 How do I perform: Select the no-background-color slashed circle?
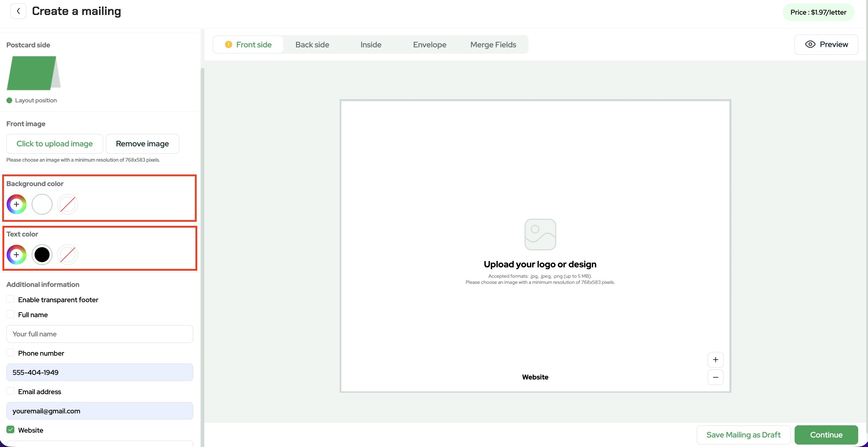click(67, 204)
